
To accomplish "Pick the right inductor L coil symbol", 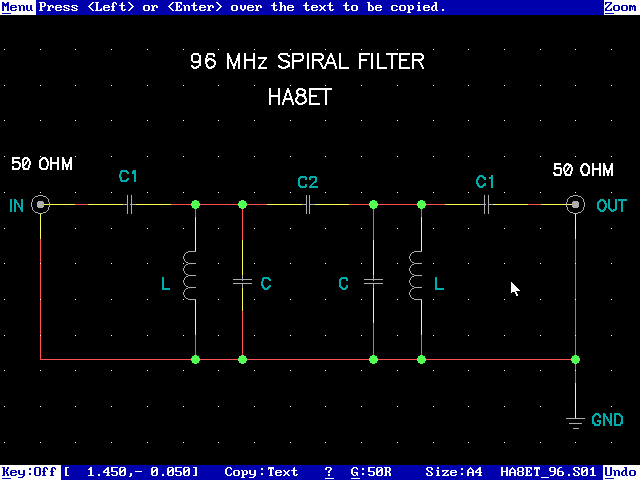I will pos(415,276).
